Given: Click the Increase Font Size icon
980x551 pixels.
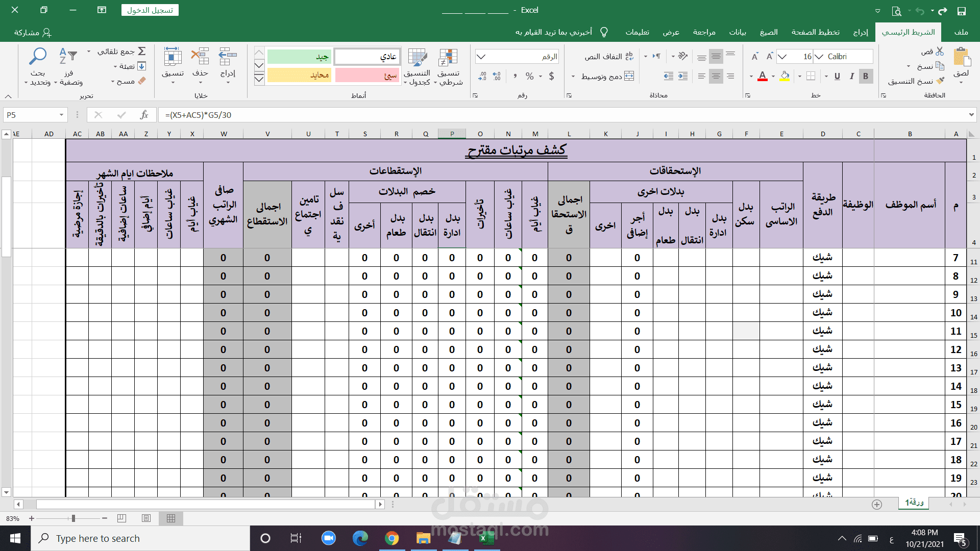Looking at the screenshot, I should pos(770,57).
